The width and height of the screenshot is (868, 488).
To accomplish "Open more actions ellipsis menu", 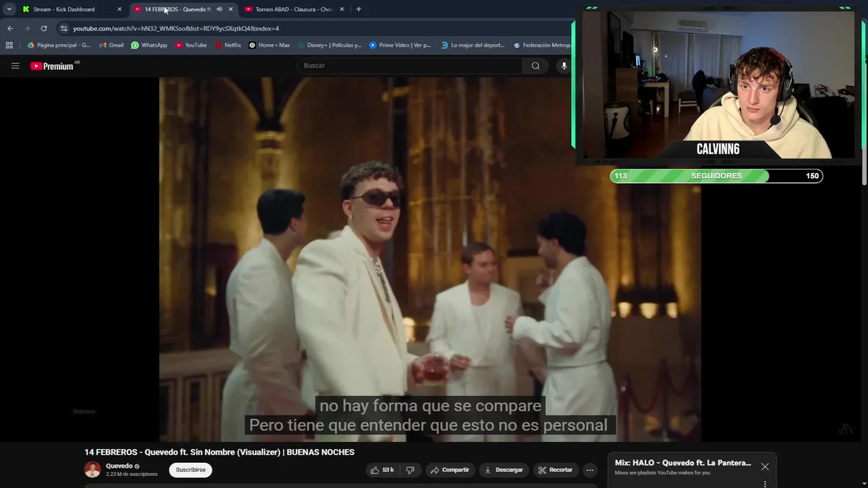I will pos(590,470).
